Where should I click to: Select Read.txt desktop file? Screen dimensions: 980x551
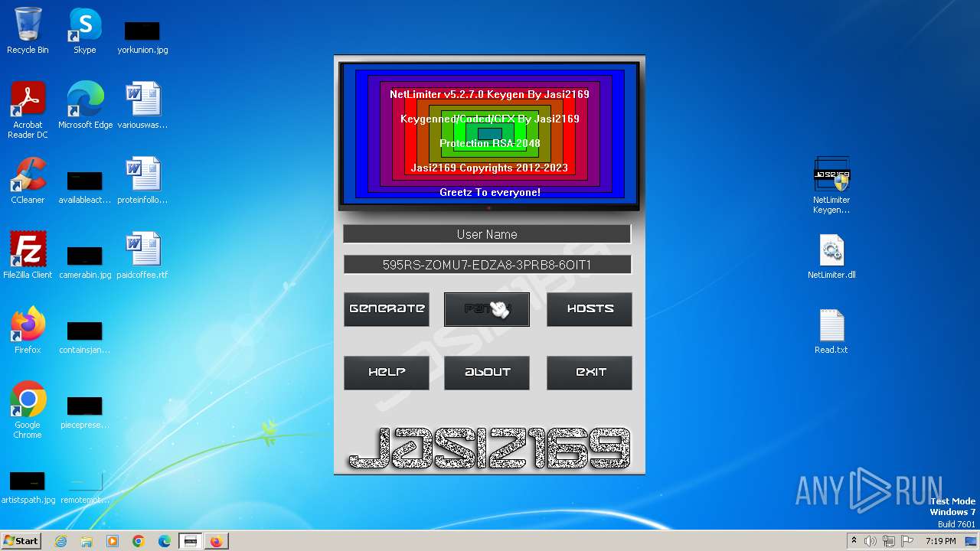coord(831,331)
